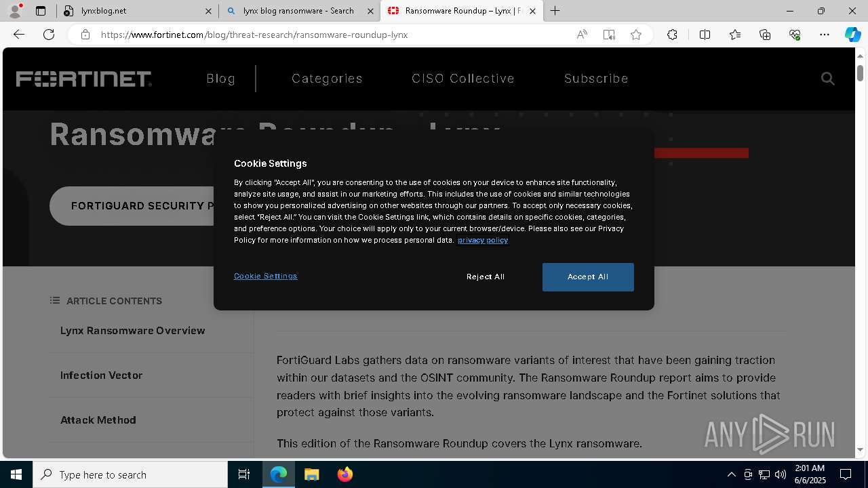Open Cookie Settings link
Viewport: 868px width, 488px height.
(x=266, y=276)
